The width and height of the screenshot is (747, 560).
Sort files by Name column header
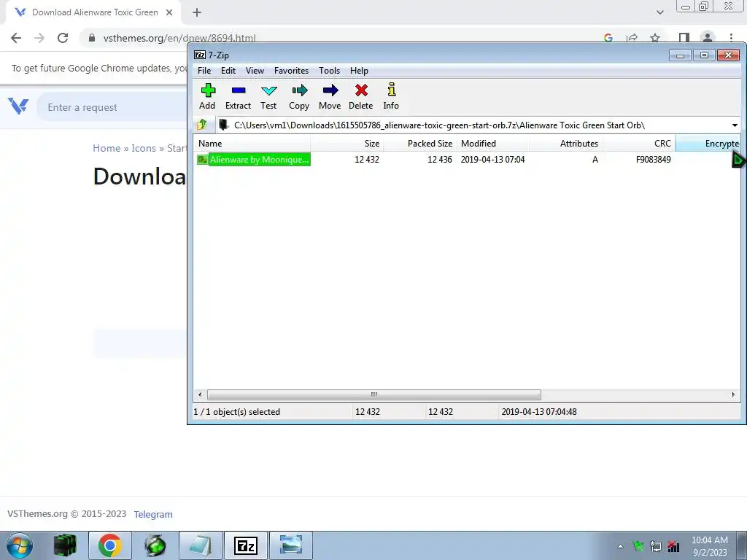pyautogui.click(x=252, y=144)
